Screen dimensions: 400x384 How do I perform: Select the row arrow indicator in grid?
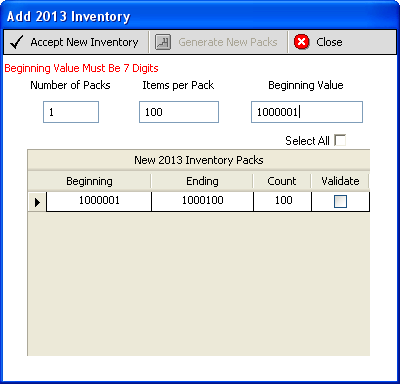pyautogui.click(x=37, y=202)
